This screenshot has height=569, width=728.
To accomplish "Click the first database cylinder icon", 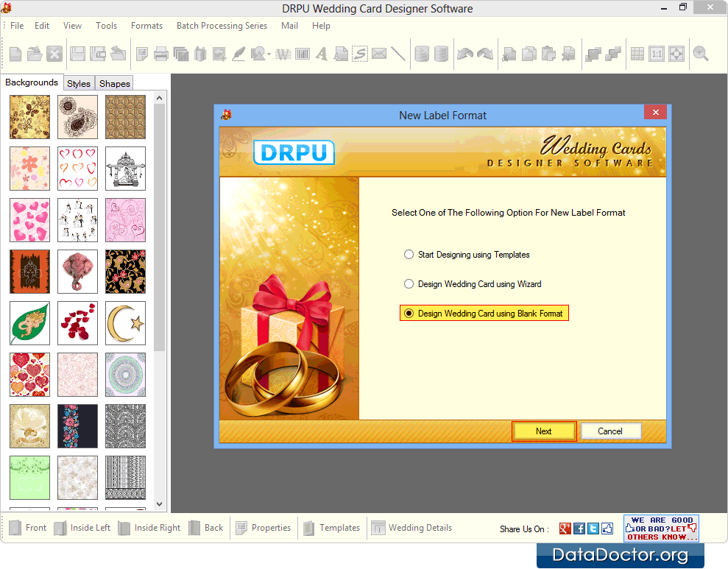I will point(422,54).
